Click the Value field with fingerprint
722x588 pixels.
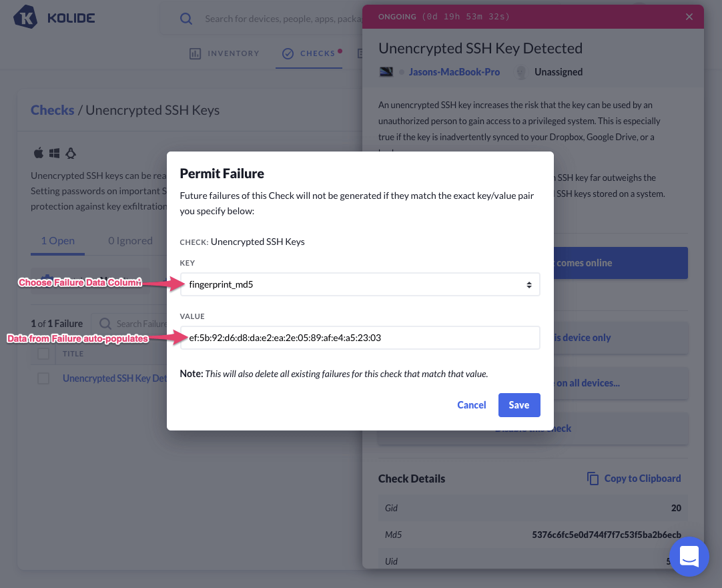(x=360, y=338)
